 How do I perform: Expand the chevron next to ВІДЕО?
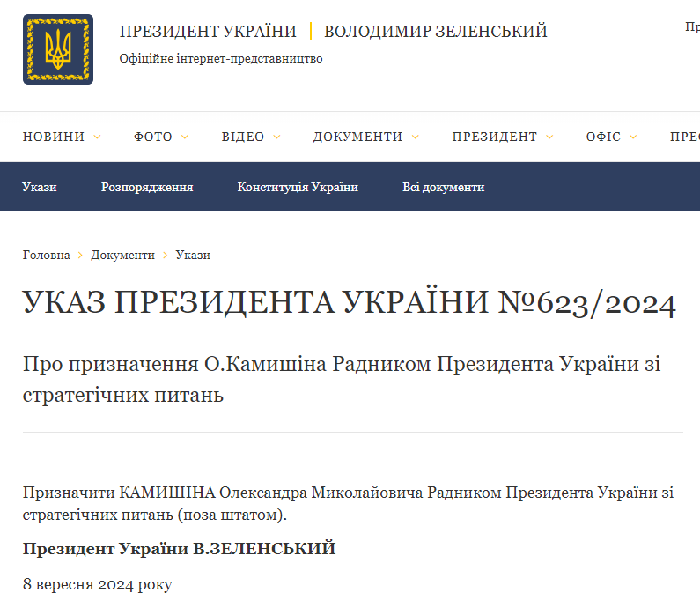pyautogui.click(x=276, y=137)
